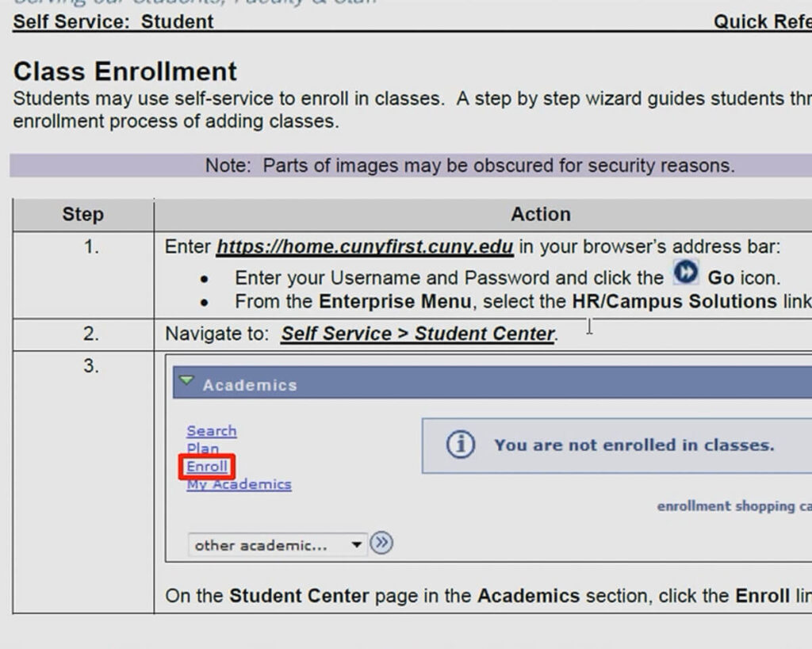Open the 'other academic...' dropdown
812x649 pixels.
278,545
